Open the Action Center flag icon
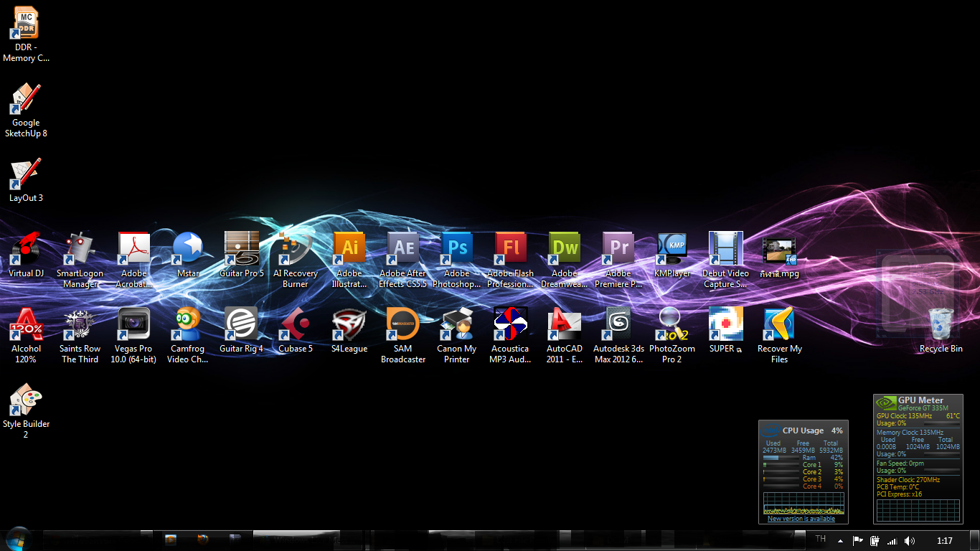The width and height of the screenshot is (980, 551). [x=857, y=540]
